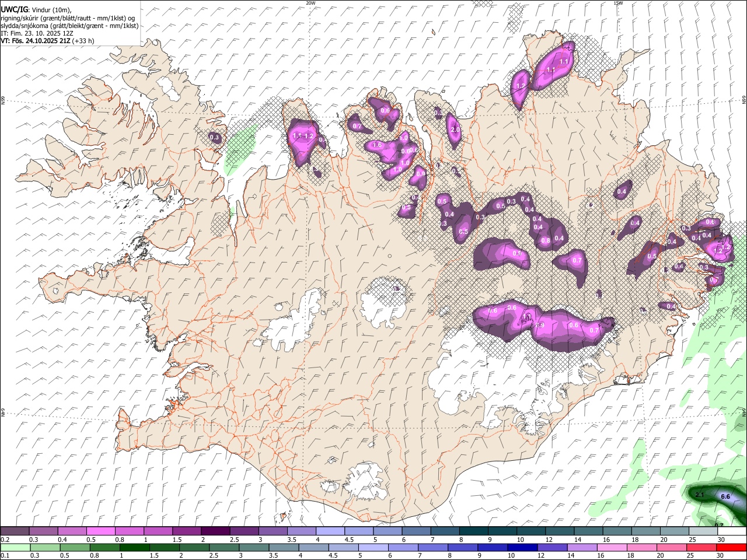Select the 'IT: Fim. 23. 10. 2025 12Z' line
Viewport: 747px width, 560px height.
click(x=37, y=33)
